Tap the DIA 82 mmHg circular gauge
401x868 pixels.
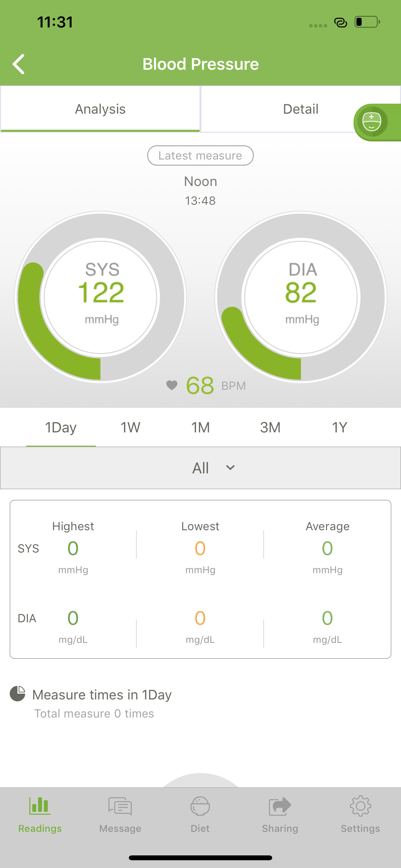pyautogui.click(x=301, y=297)
